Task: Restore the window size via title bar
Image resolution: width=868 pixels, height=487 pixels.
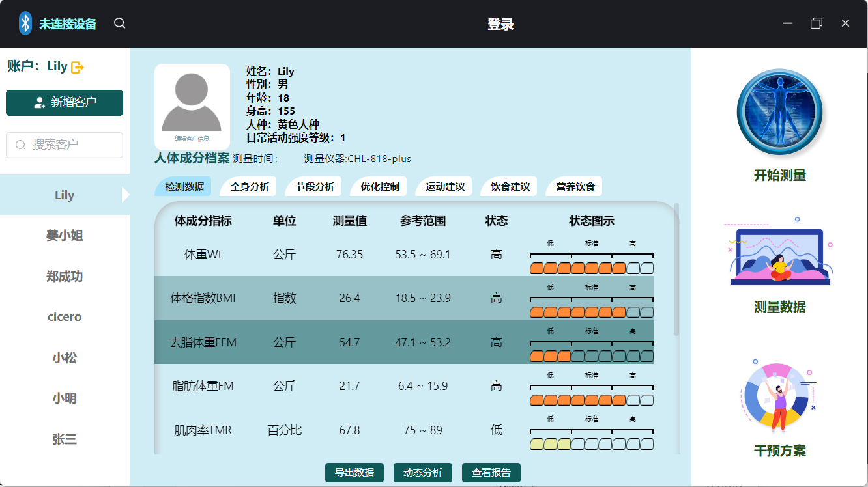Action: point(817,23)
